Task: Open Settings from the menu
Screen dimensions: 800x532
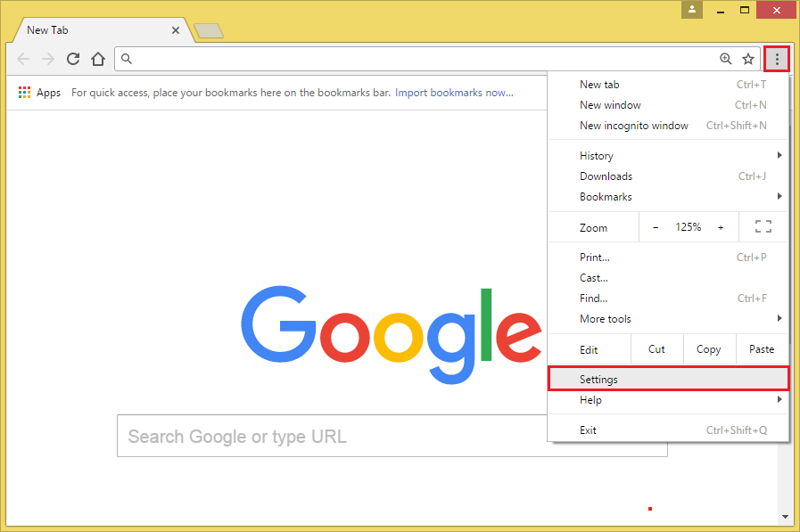Action: [668, 379]
